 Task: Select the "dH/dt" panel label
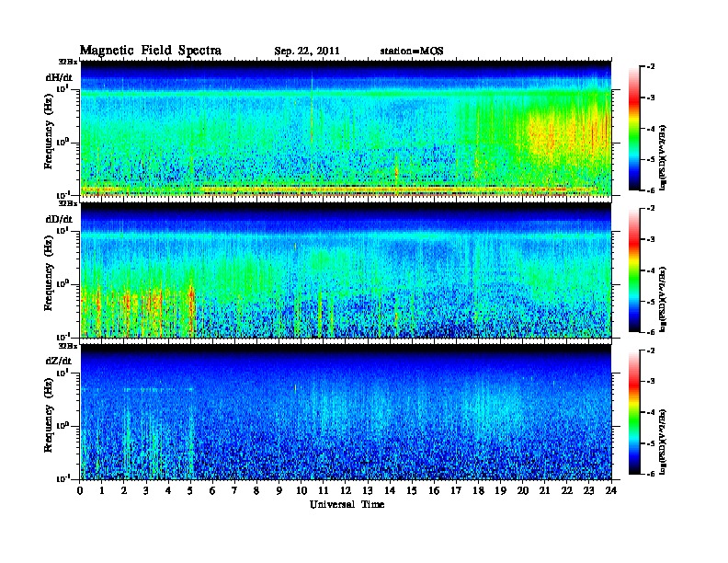pyautogui.click(x=59, y=77)
